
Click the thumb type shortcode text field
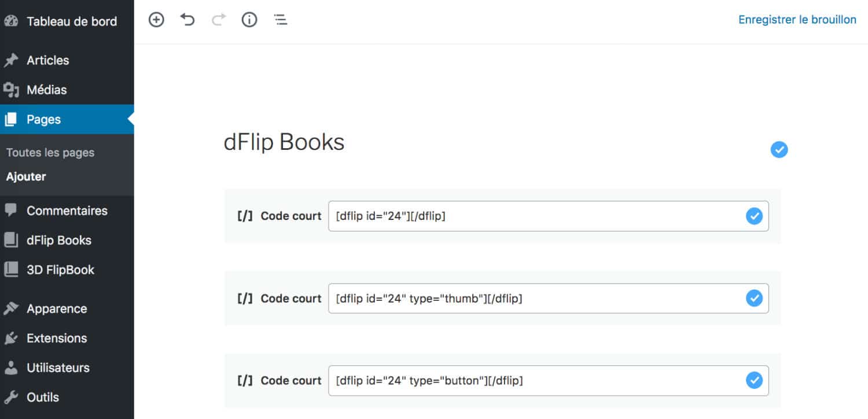point(532,299)
